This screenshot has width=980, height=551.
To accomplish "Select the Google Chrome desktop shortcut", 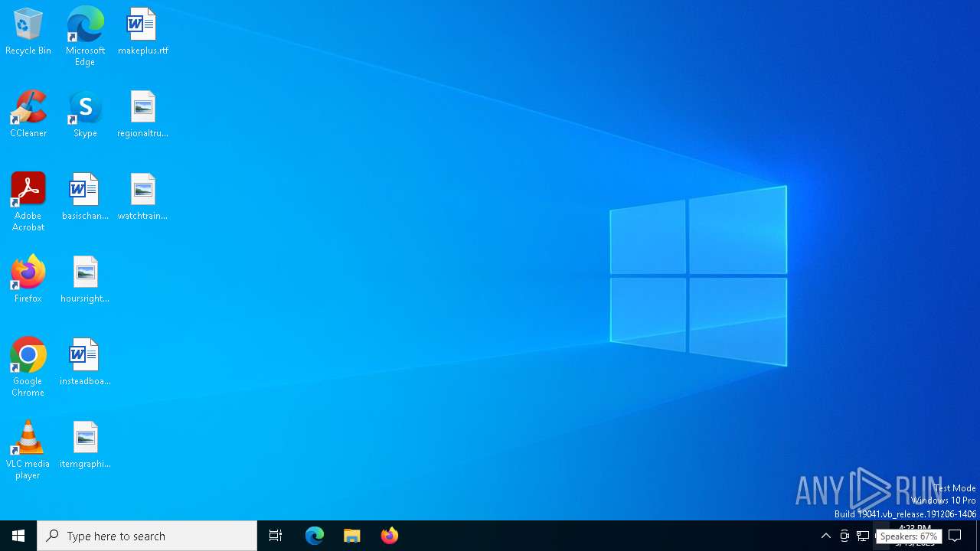I will [x=28, y=367].
